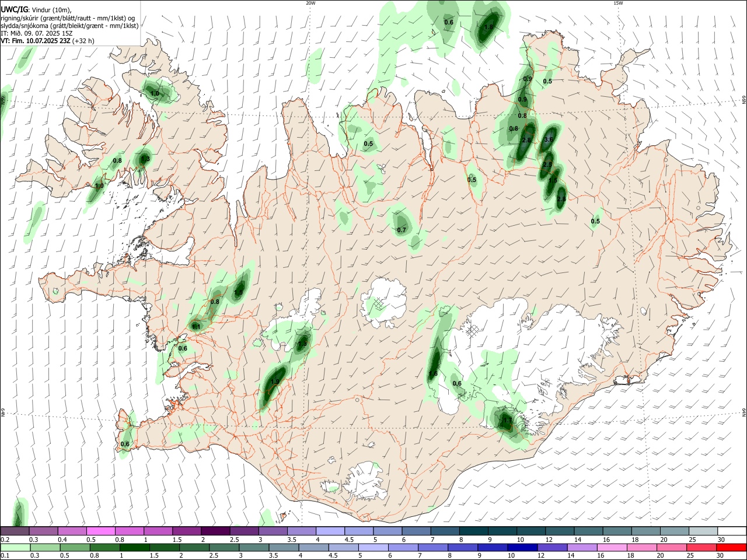Screen dimensions: 747x560
Task: Click the 20W longitude label
Action: [x=310, y=3]
